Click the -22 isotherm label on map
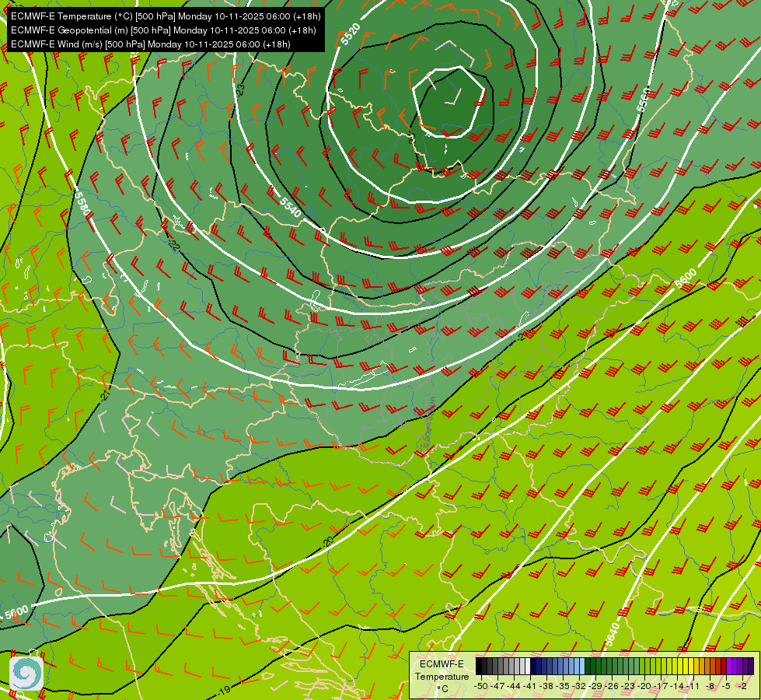This screenshot has height=700, width=761. 174,245
